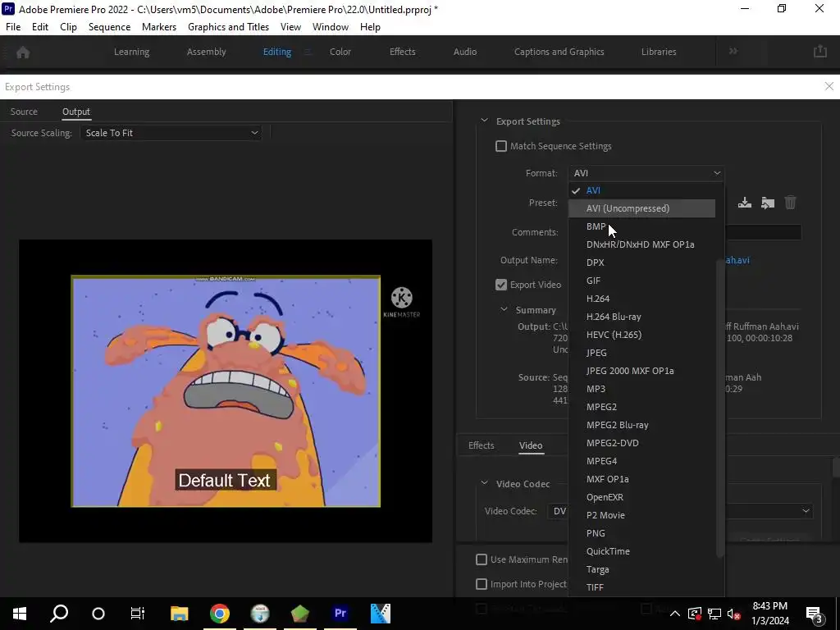
Task: Uncheck the Export Video checkbox
Action: click(x=501, y=285)
